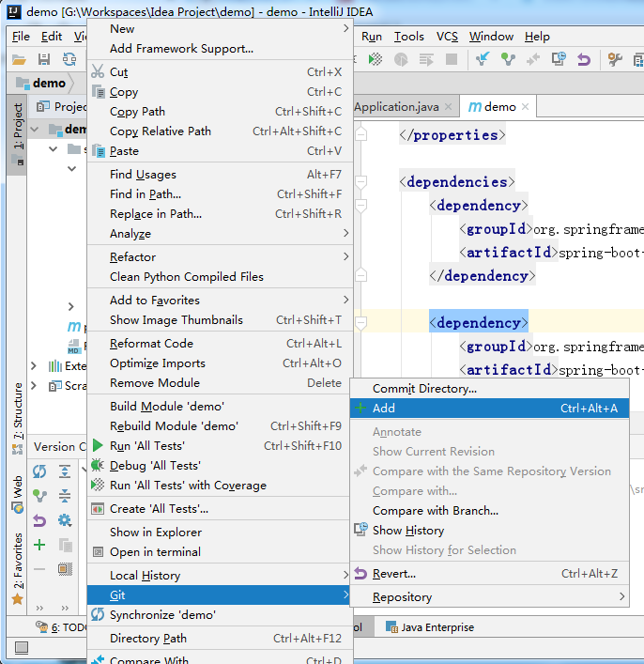Choose Copy Path from context menu
This screenshot has height=664, width=644.
coord(220,112)
